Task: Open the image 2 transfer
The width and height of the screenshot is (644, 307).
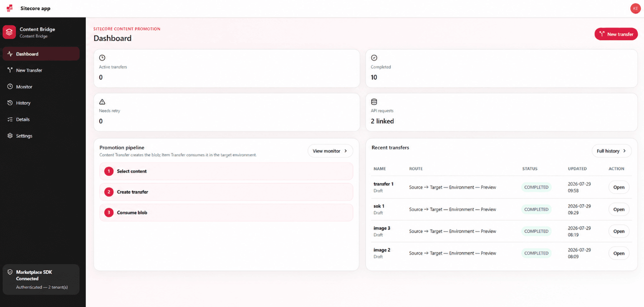Action: pos(619,253)
